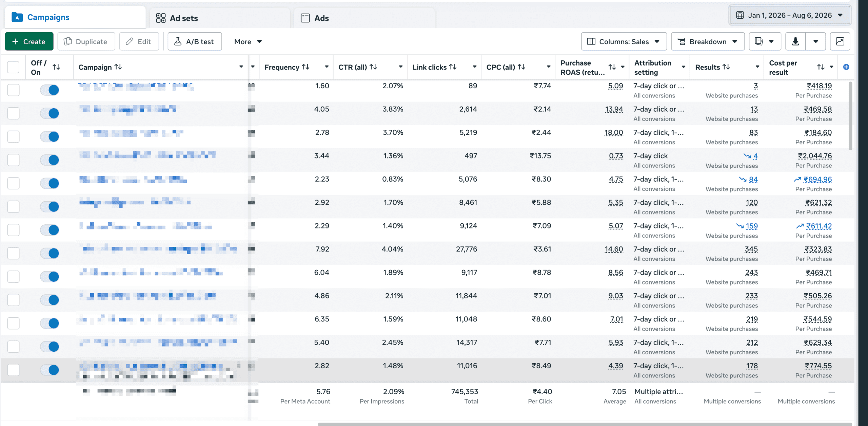Tick the select-all header checkbox
868x426 pixels.
13,67
